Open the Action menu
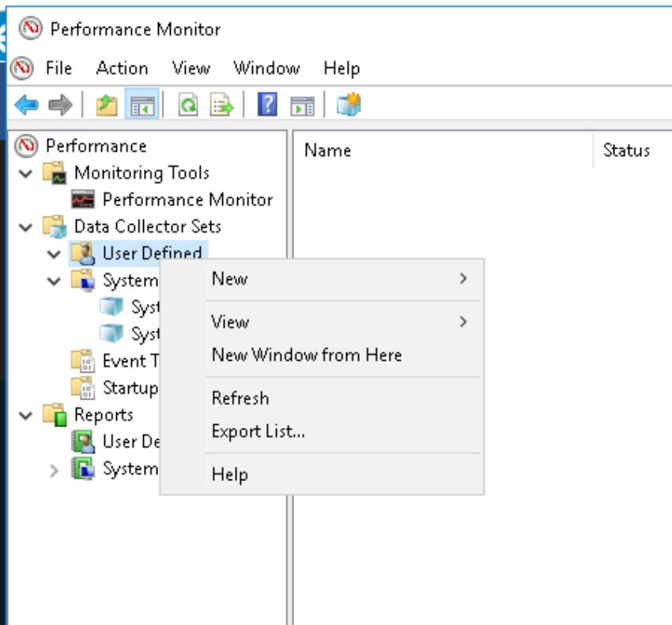The height and width of the screenshot is (625, 672). [x=121, y=69]
